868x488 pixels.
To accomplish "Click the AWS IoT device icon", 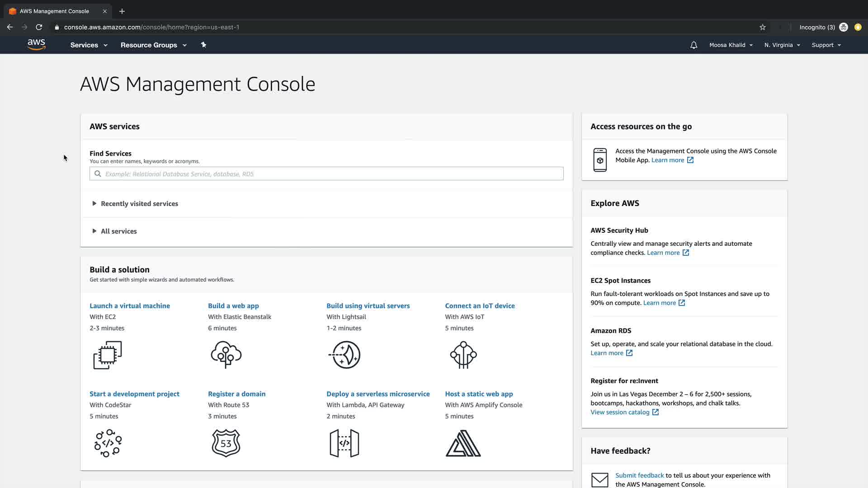I will (463, 355).
